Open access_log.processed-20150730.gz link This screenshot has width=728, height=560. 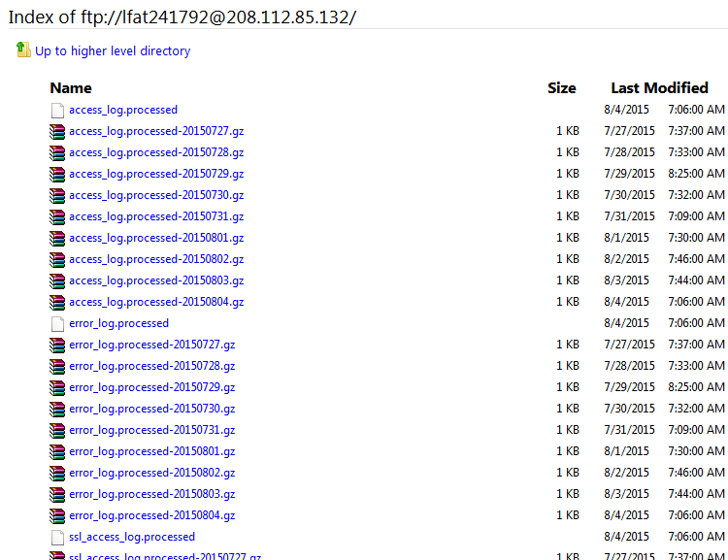tap(156, 195)
